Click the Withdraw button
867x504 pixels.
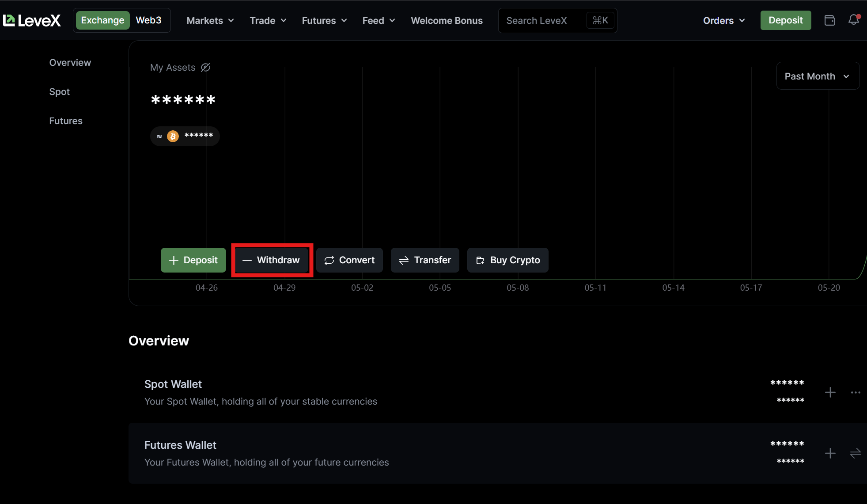[272, 260]
